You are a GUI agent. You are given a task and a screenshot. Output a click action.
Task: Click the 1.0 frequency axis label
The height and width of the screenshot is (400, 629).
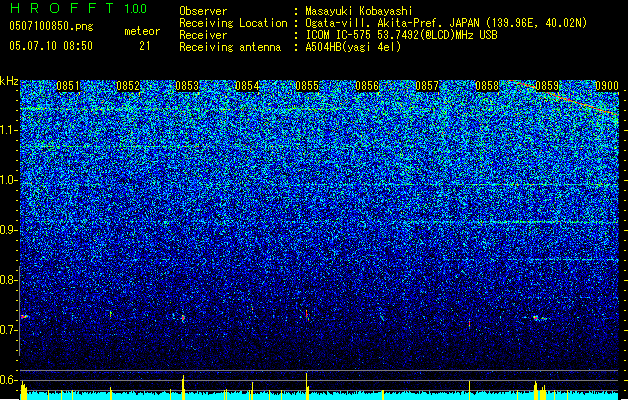click(9, 180)
